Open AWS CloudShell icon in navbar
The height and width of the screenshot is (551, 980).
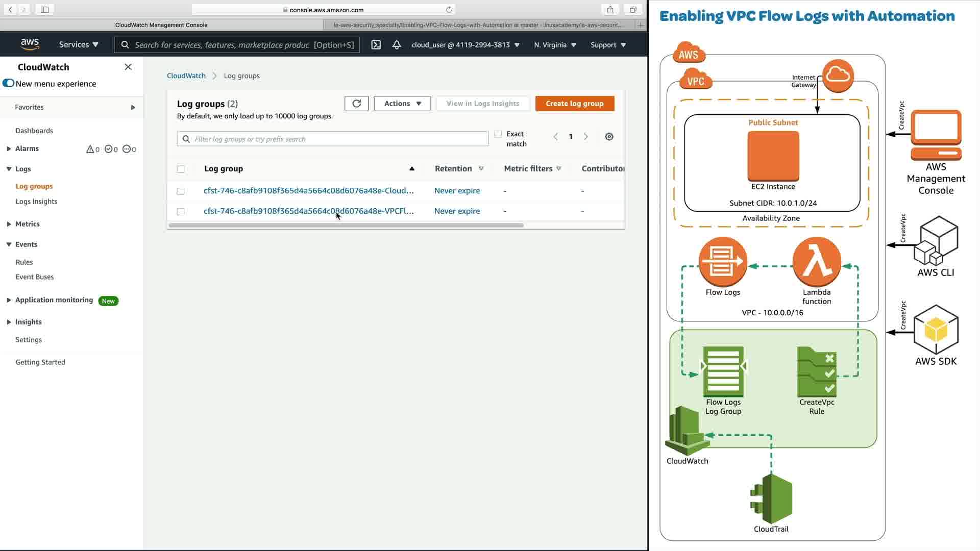pyautogui.click(x=376, y=45)
